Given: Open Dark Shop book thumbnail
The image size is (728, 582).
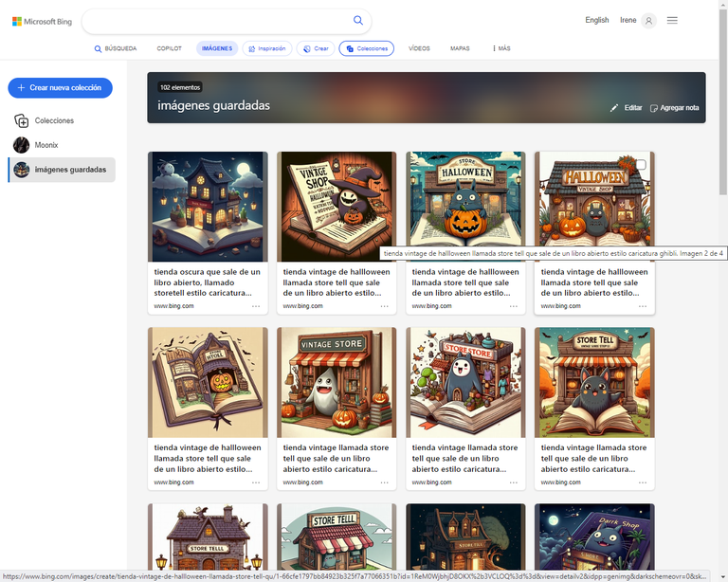Looking at the screenshot, I should (594, 537).
